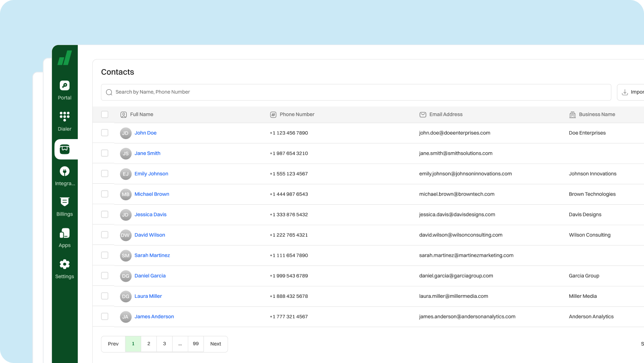Image resolution: width=644 pixels, height=363 pixels.
Task: Open Integrations from the sidebar
Action: click(x=64, y=171)
